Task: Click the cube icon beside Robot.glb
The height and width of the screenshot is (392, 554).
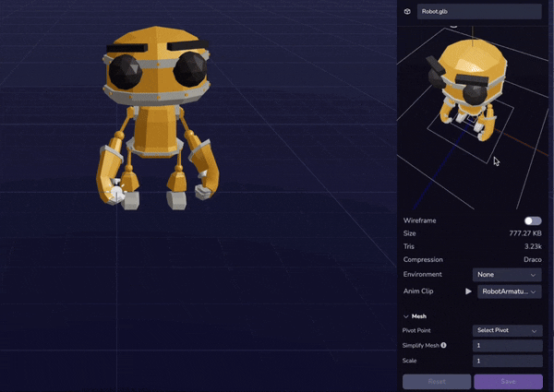Action: (x=407, y=12)
